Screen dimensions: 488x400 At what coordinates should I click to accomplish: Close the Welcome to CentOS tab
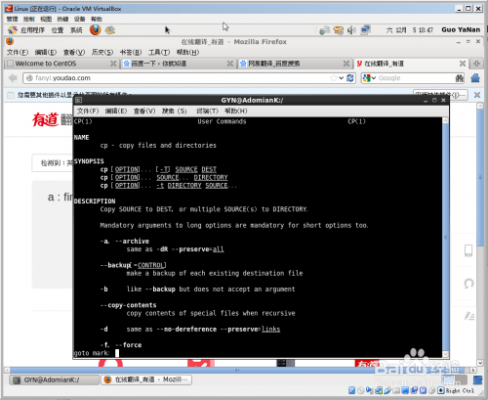click(113, 63)
